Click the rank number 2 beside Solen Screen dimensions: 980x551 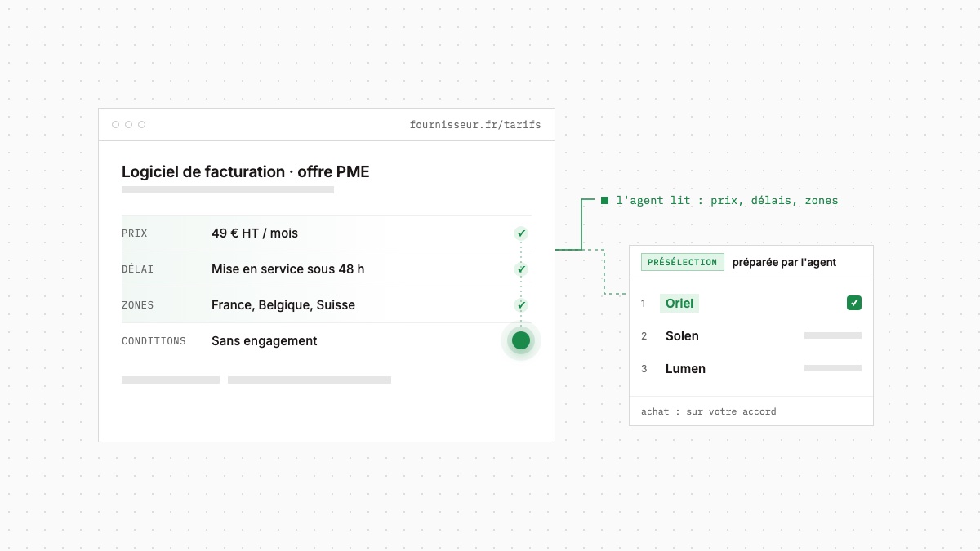tap(644, 336)
